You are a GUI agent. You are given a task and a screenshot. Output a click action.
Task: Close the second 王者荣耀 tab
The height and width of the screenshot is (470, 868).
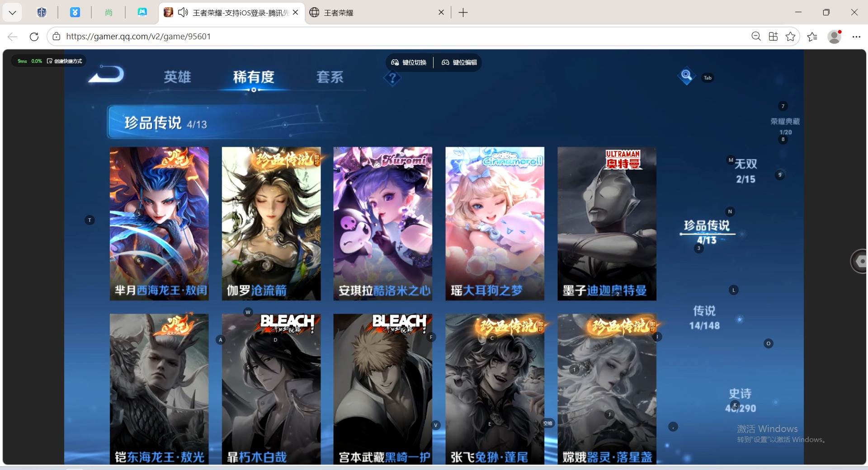tap(441, 13)
